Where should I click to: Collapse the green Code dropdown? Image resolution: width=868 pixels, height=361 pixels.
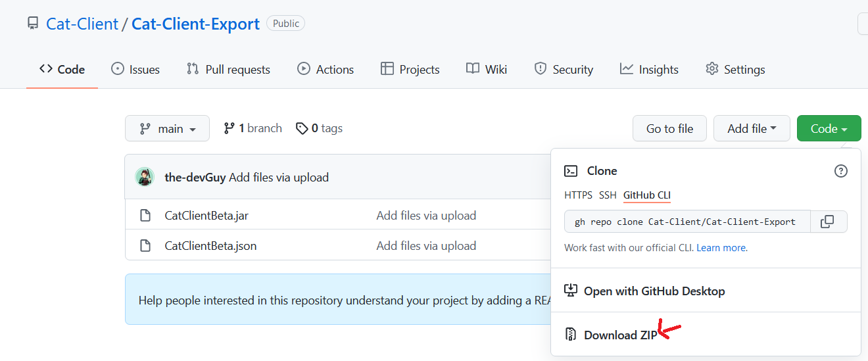(829, 129)
